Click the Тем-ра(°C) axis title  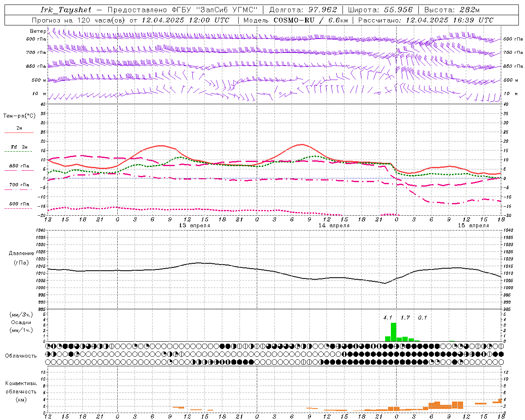(x=19, y=116)
